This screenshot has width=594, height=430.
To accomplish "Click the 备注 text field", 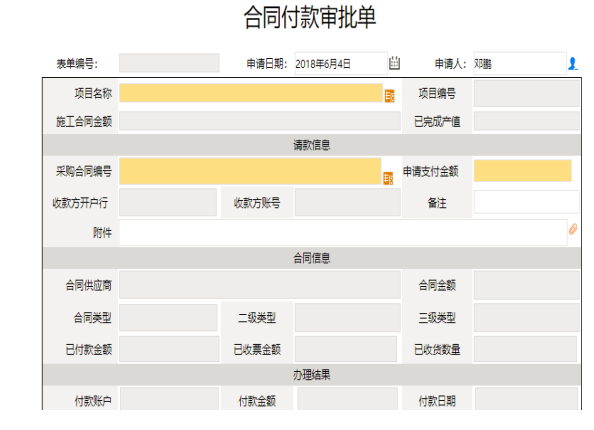I will [526, 202].
